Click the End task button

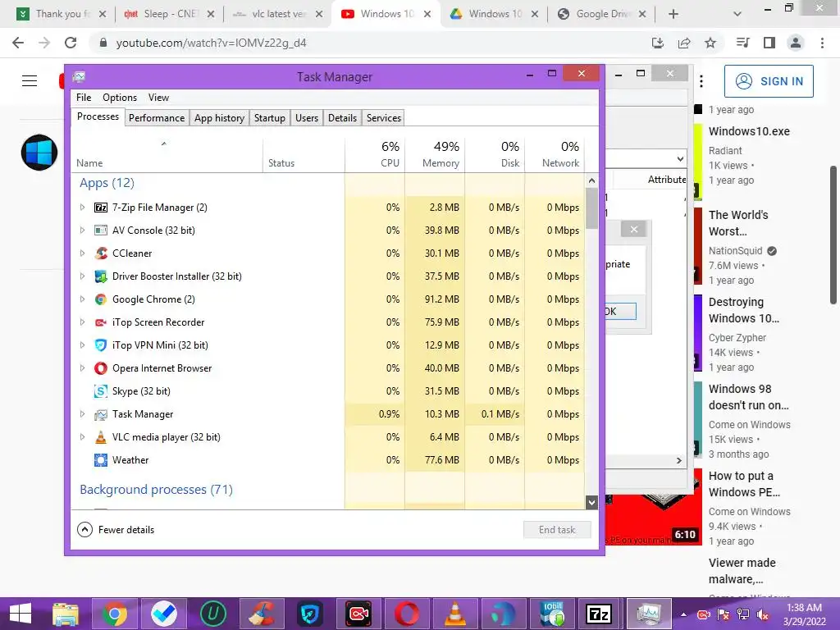point(557,530)
